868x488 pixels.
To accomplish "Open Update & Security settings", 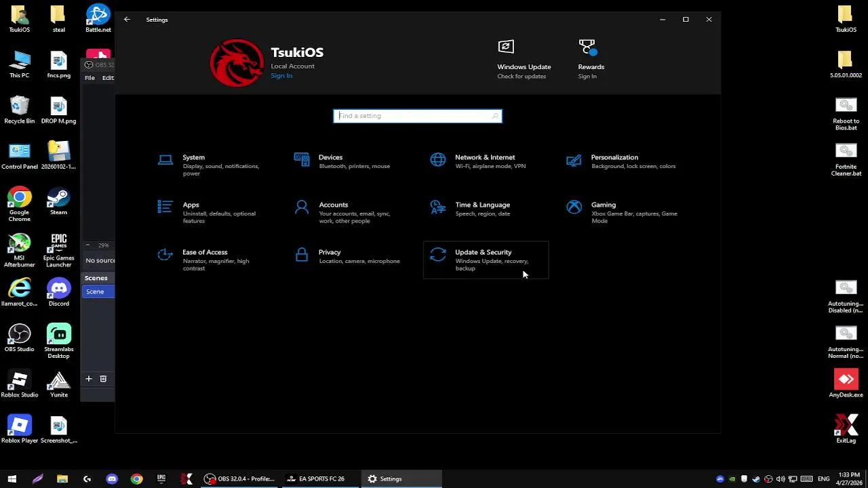I will coord(486,260).
